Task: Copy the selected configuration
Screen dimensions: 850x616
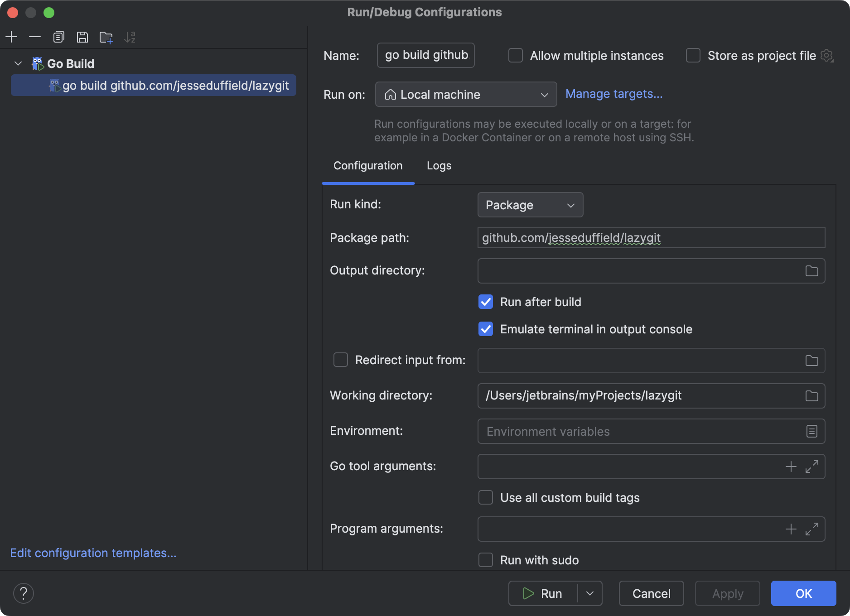Action: (58, 37)
